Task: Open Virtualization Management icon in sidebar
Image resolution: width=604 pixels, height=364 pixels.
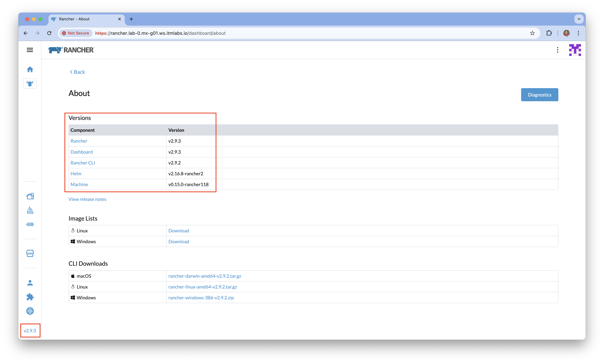Action: pyautogui.click(x=30, y=224)
